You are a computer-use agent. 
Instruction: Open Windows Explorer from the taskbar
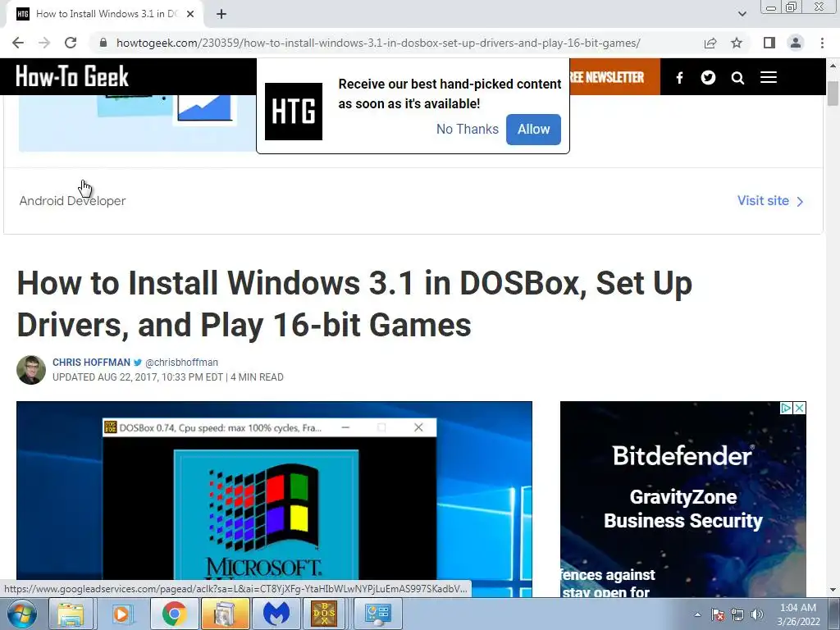click(x=71, y=614)
